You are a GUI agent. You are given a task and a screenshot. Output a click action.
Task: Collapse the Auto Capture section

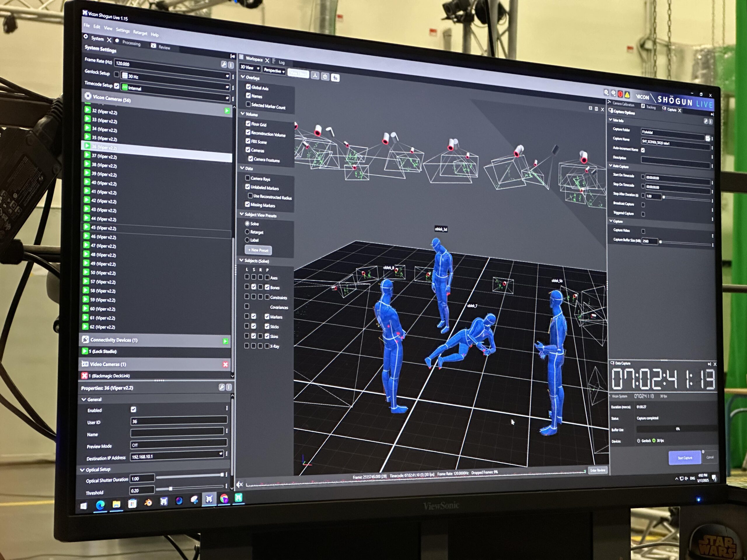pos(610,166)
